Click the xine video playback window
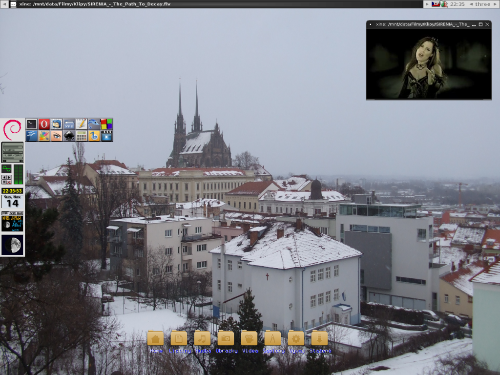The height and width of the screenshot is (375, 500). (429, 64)
